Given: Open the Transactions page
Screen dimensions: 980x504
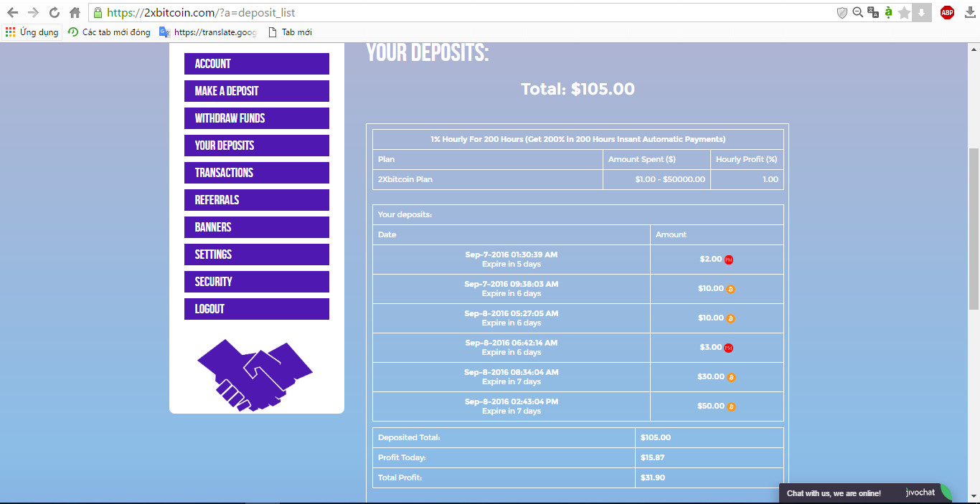Looking at the screenshot, I should (257, 173).
